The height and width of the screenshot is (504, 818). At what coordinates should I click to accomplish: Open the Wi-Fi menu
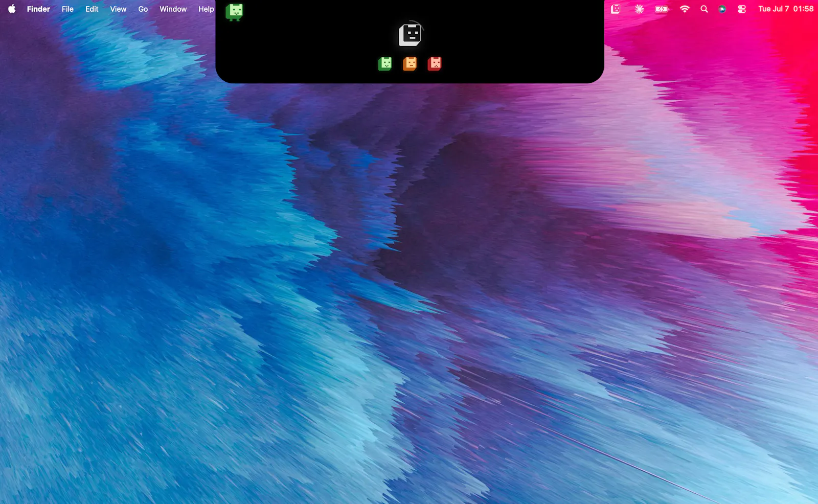[x=685, y=9]
